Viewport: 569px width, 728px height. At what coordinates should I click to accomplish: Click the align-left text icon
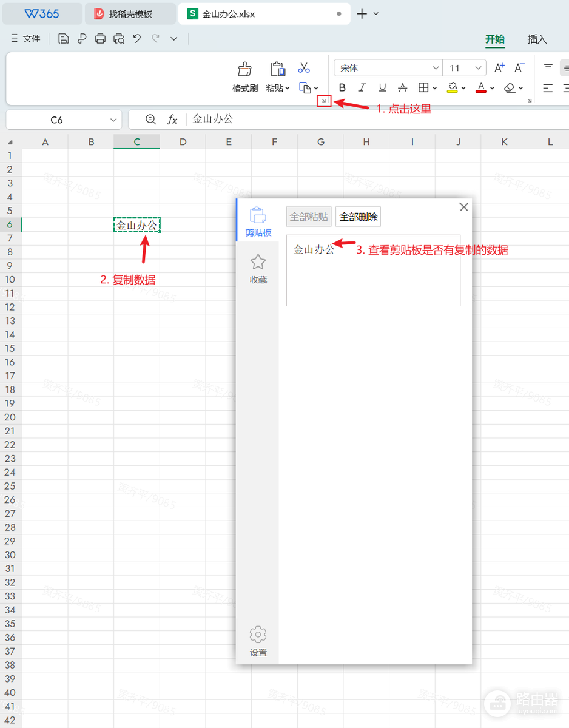pyautogui.click(x=548, y=88)
